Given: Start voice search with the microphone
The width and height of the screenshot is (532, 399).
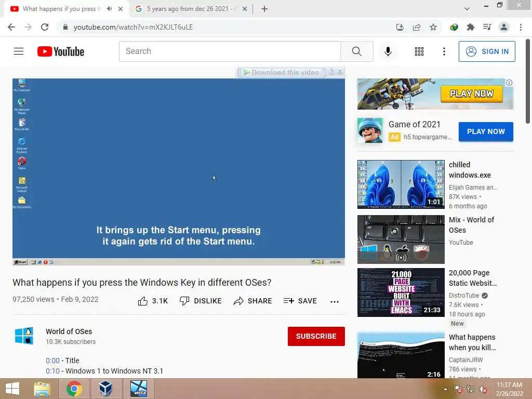Looking at the screenshot, I should click(388, 51).
